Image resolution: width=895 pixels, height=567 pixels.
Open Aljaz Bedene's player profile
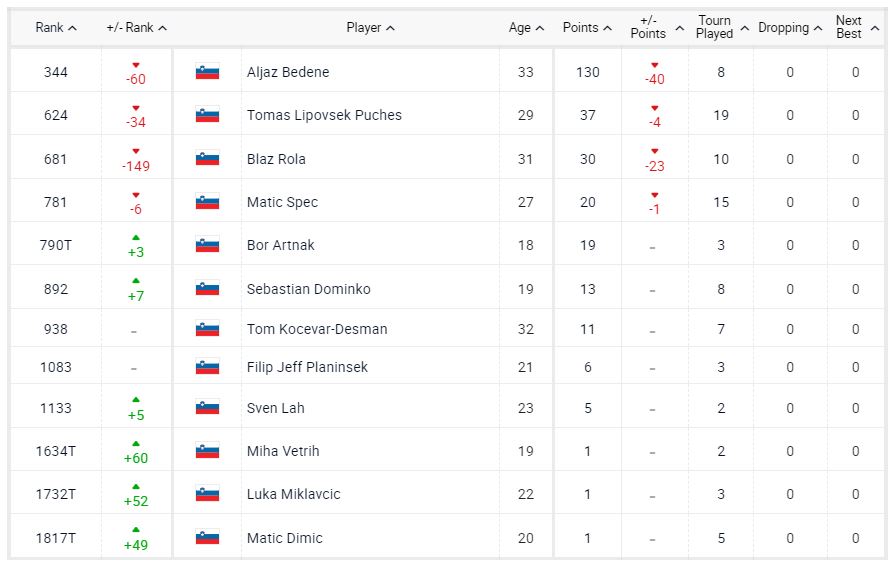[x=288, y=72]
